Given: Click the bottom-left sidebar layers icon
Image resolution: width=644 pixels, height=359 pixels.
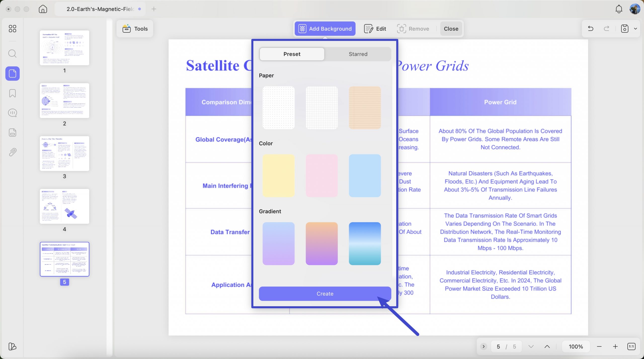Looking at the screenshot, I should [x=12, y=346].
